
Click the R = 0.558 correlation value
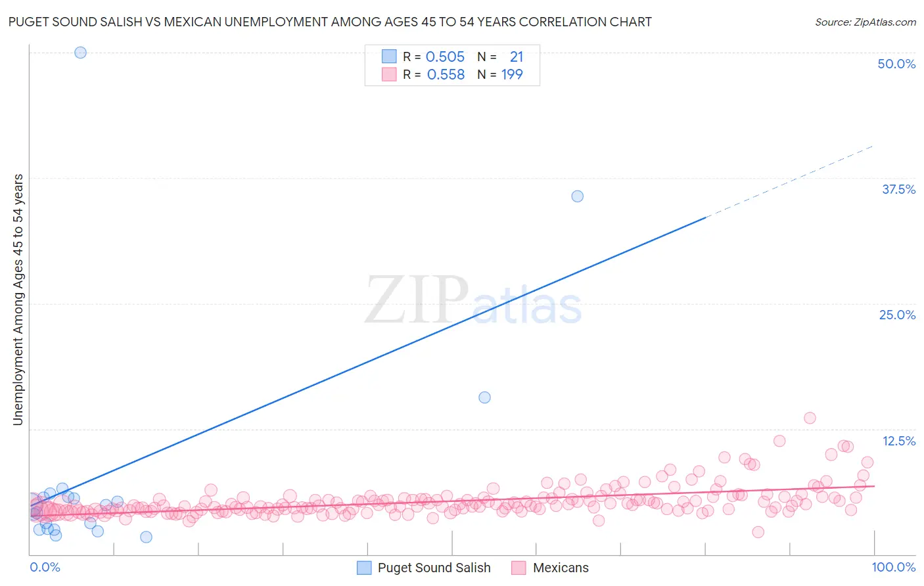click(434, 74)
